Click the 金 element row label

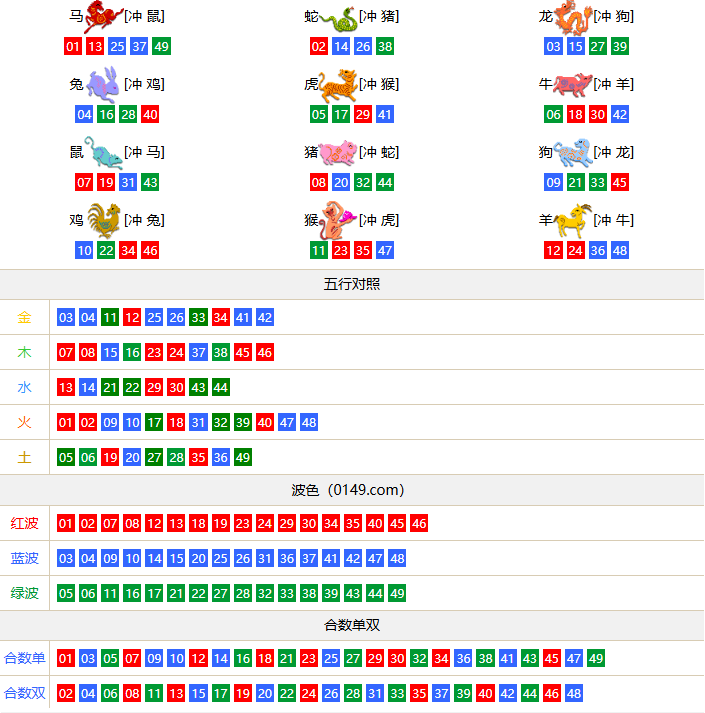click(25, 318)
